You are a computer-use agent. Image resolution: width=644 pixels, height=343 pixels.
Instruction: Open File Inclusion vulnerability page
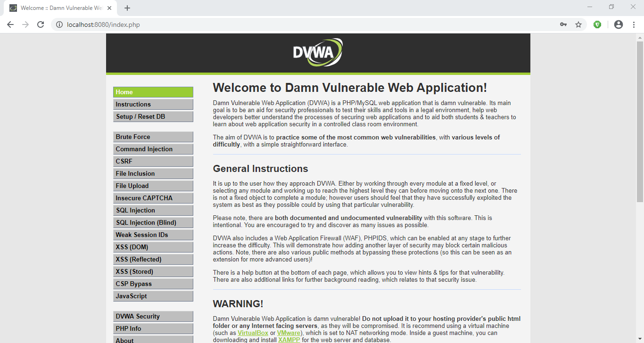tap(153, 174)
